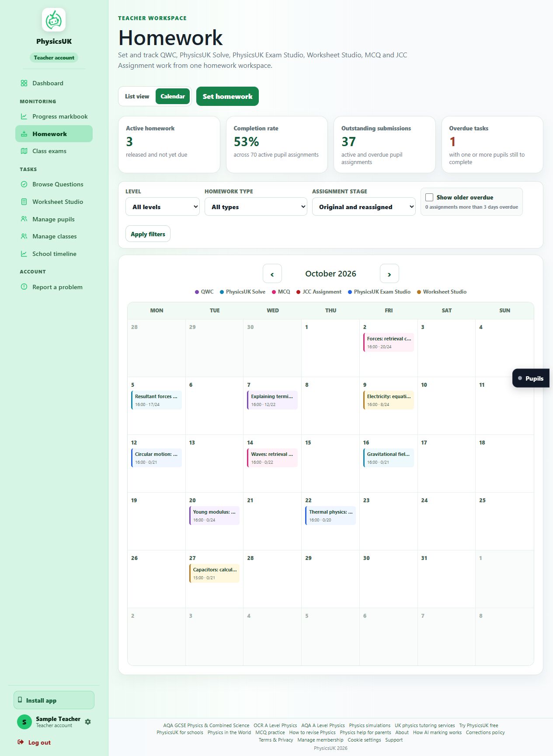Click the Teacher account badge
This screenshot has height=756, width=553.
coord(54,57)
